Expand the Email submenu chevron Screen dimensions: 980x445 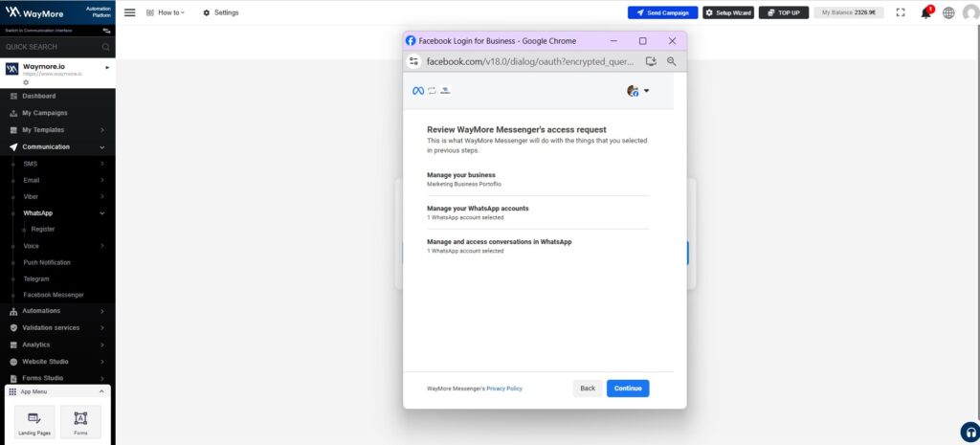[101, 180]
